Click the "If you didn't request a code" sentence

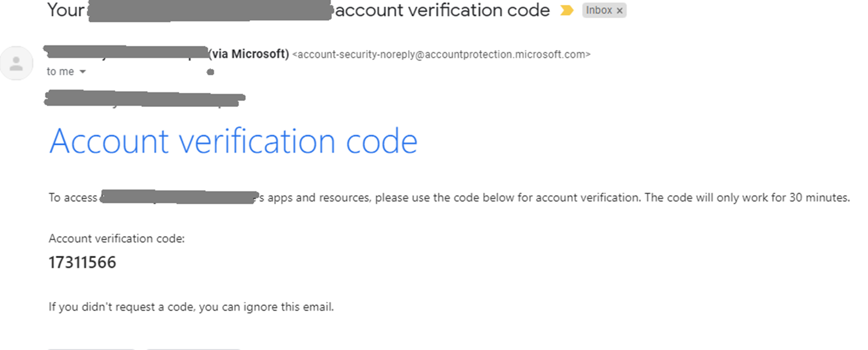click(191, 307)
